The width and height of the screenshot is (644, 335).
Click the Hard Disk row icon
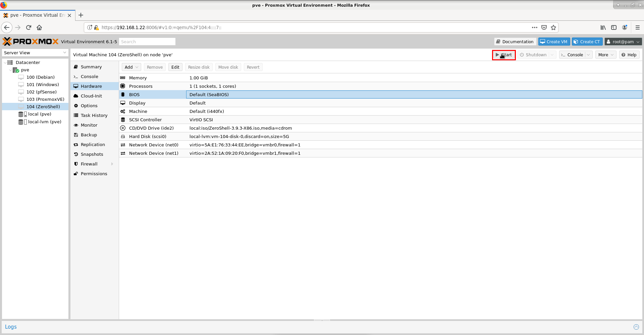pyautogui.click(x=123, y=136)
